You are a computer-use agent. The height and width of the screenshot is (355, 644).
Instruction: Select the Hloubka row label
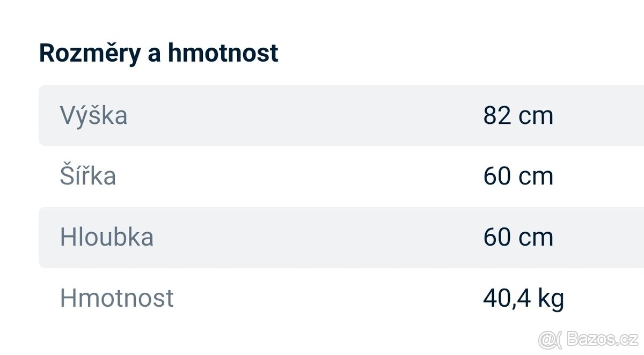click(x=106, y=237)
